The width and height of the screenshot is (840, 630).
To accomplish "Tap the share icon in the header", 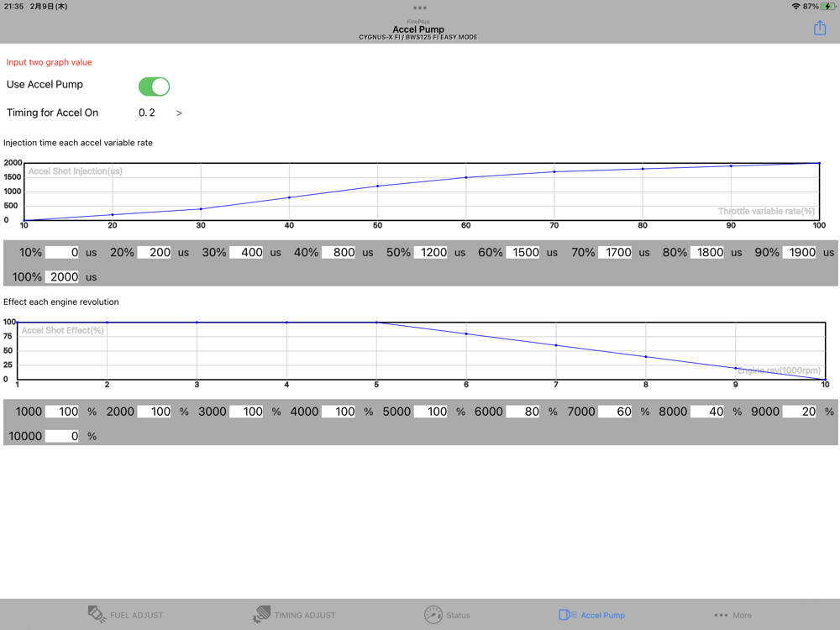I will pyautogui.click(x=820, y=28).
